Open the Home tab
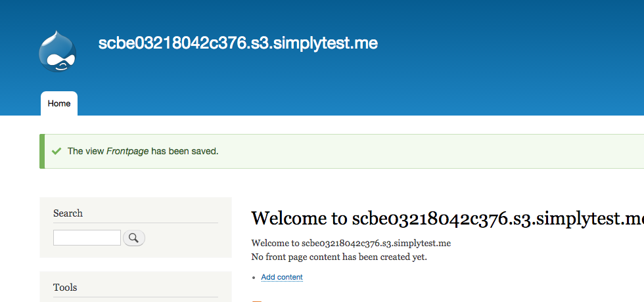 [59, 104]
